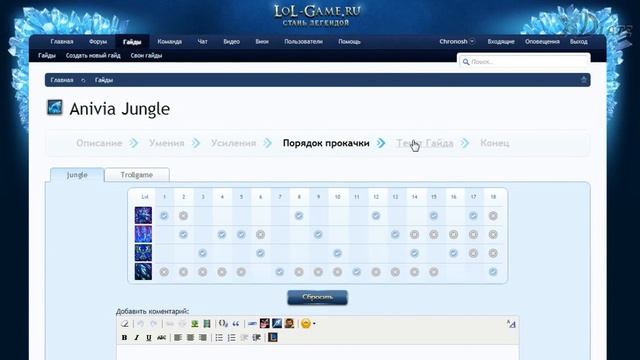The width and height of the screenshot is (640, 360).
Task: Uncheck first skill at level 8
Action: tap(299, 216)
